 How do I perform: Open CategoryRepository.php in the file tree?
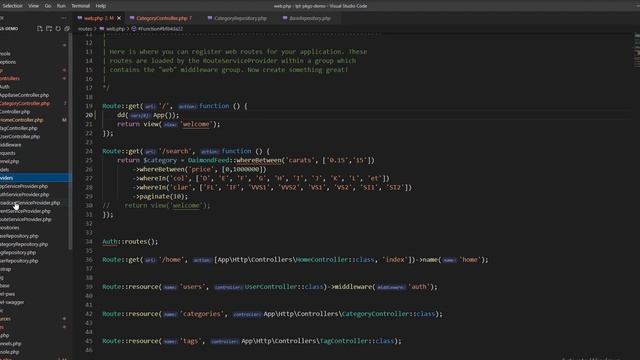pyautogui.click(x=24, y=244)
